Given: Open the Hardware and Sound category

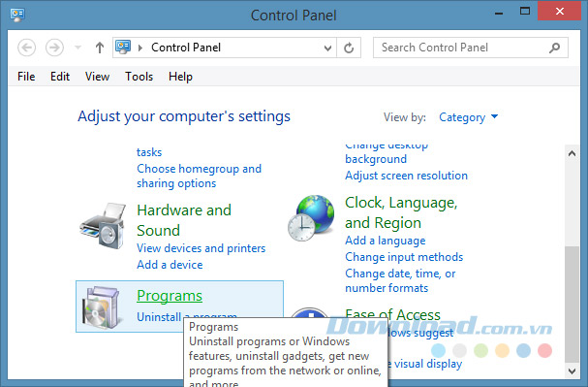Looking at the screenshot, I should pos(184,220).
